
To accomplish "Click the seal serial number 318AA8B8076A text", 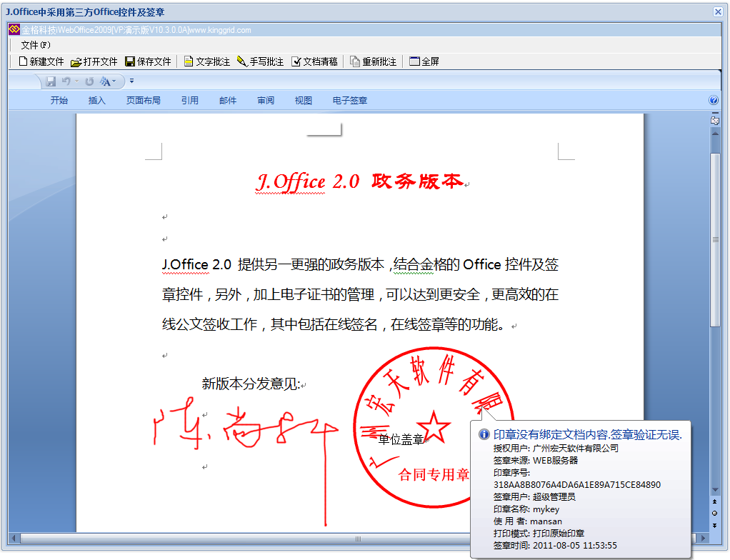I will click(x=577, y=484).
